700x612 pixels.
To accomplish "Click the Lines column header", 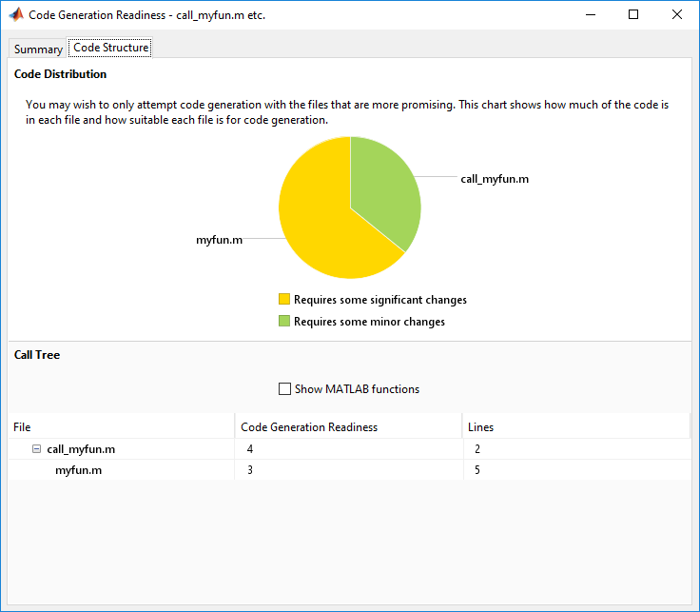I will click(x=576, y=427).
